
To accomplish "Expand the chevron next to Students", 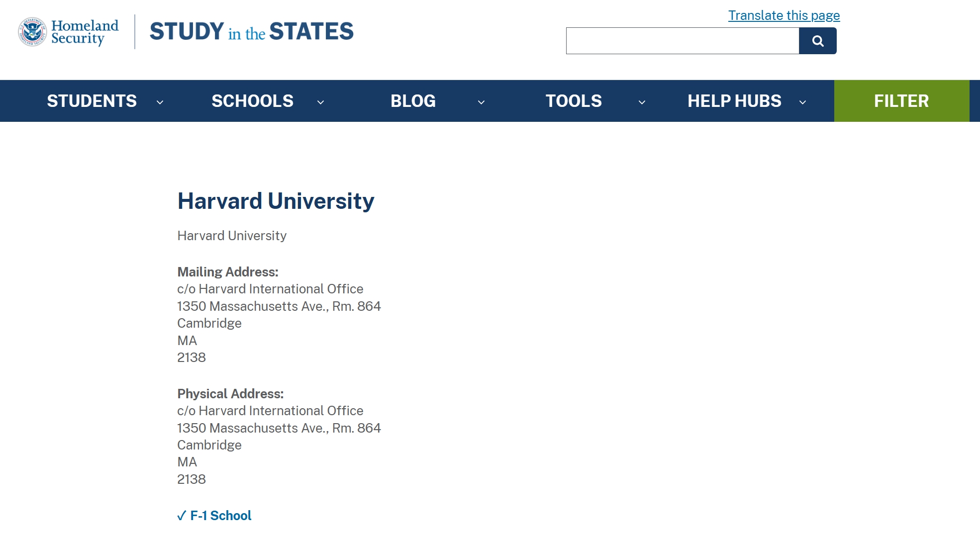I will click(x=160, y=102).
